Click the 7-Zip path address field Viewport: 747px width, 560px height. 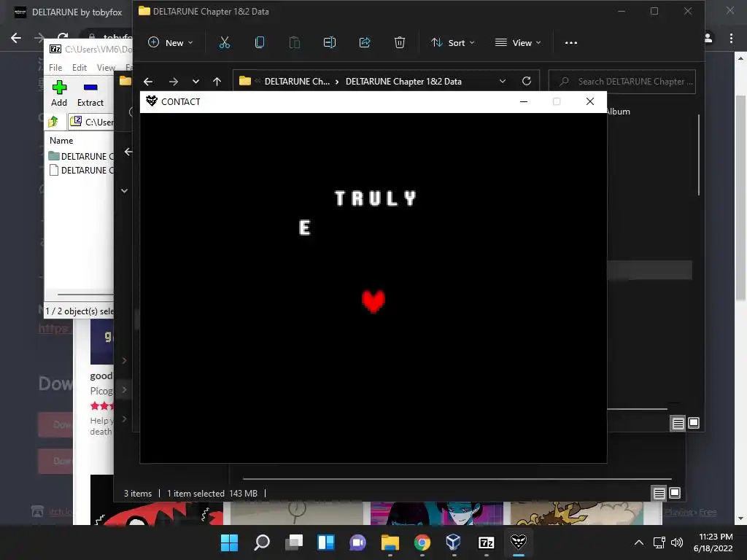(91, 122)
